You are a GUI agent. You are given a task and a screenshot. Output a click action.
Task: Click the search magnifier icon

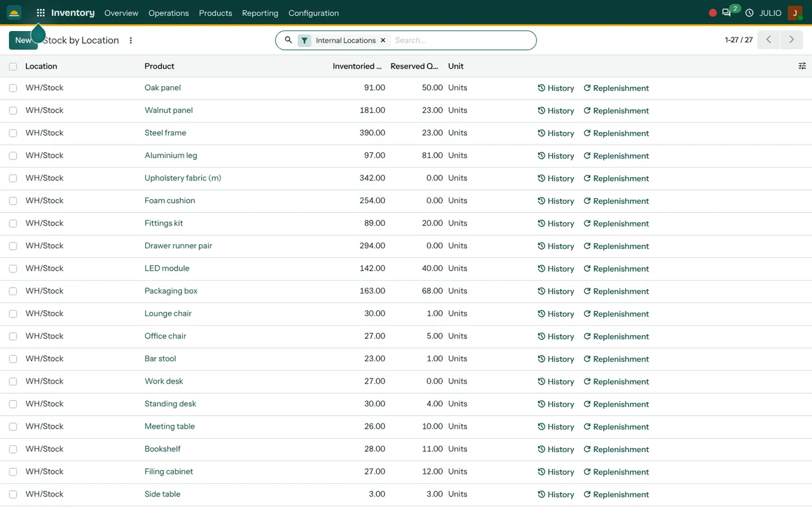pyautogui.click(x=289, y=40)
